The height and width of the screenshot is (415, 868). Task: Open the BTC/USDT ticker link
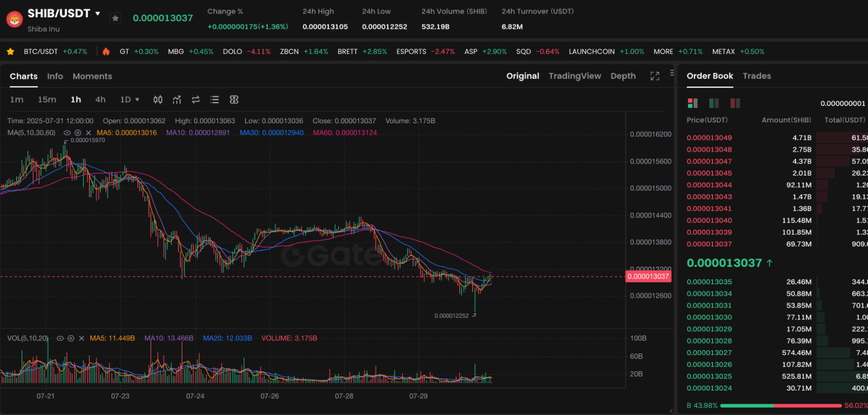[56, 52]
